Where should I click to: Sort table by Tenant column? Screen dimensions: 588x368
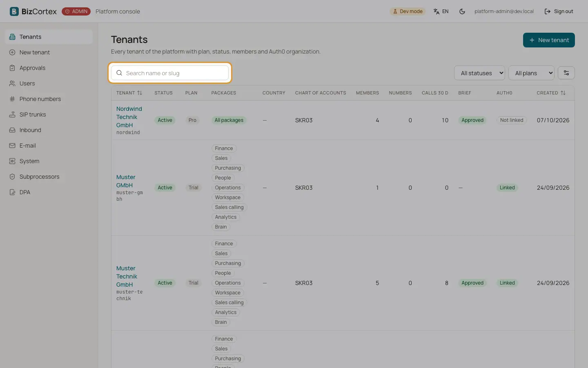(x=129, y=93)
